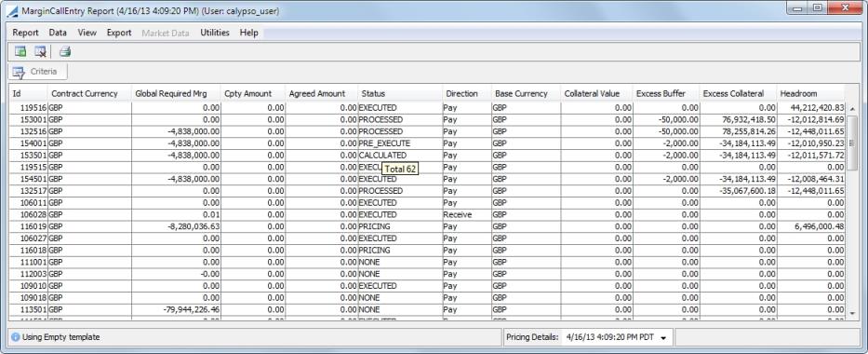Click the Cpty Amount column header
This screenshot has width=868, height=354.
[x=253, y=94]
